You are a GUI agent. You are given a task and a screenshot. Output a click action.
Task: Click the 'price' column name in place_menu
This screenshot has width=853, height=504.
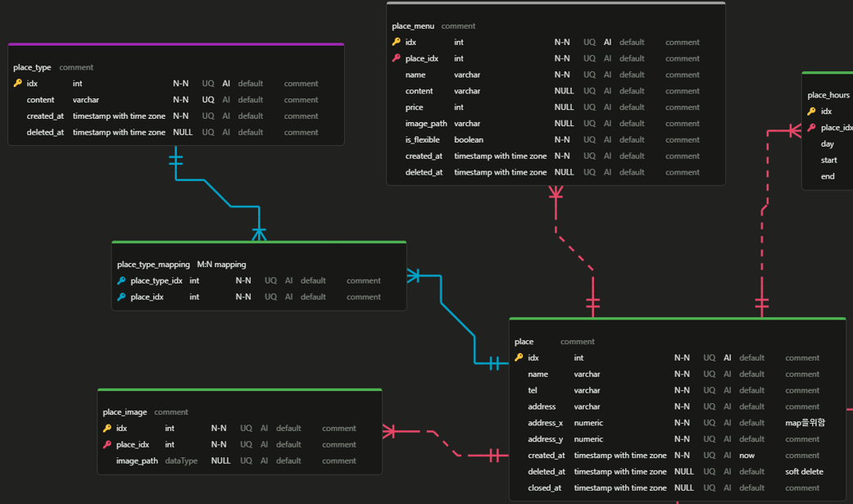pyautogui.click(x=414, y=107)
